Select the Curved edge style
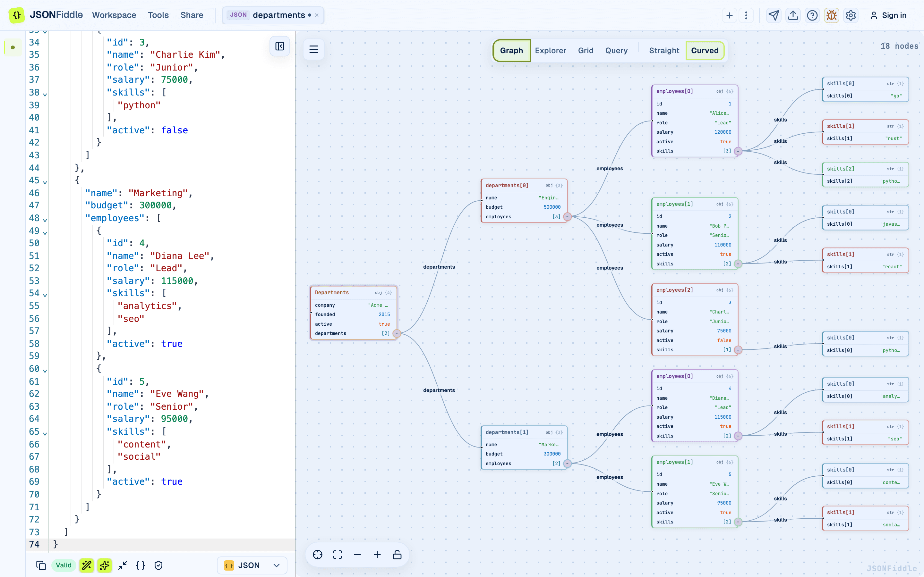Viewport: 924px width, 577px height. 705,50
